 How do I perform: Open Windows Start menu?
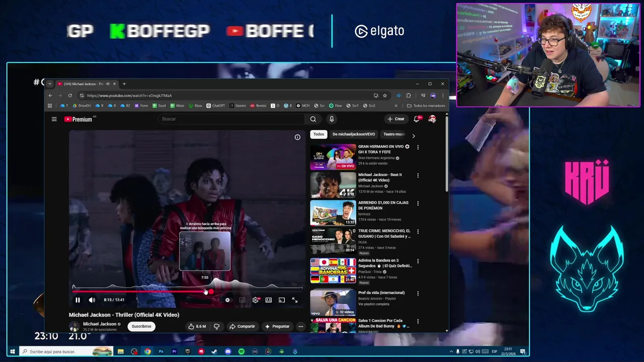point(13,351)
